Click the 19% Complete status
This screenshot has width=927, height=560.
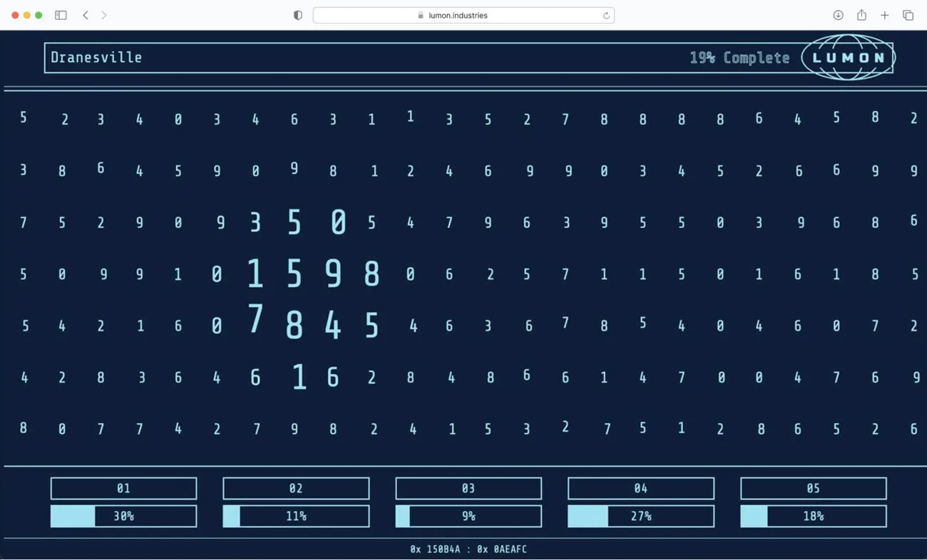click(x=739, y=58)
